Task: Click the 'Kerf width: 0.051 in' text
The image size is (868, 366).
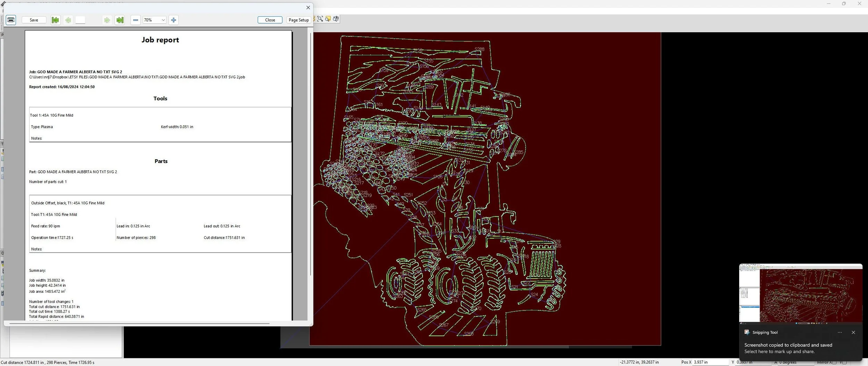Action: click(177, 127)
